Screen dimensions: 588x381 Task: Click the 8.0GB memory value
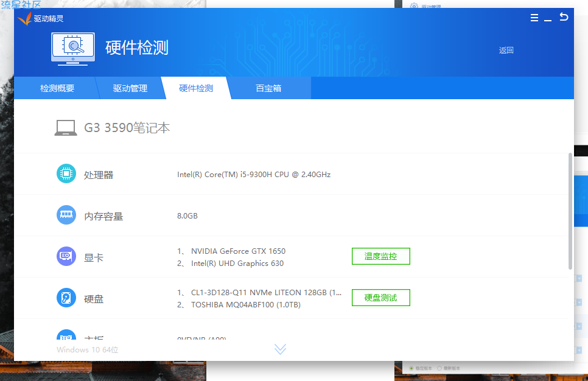187,216
